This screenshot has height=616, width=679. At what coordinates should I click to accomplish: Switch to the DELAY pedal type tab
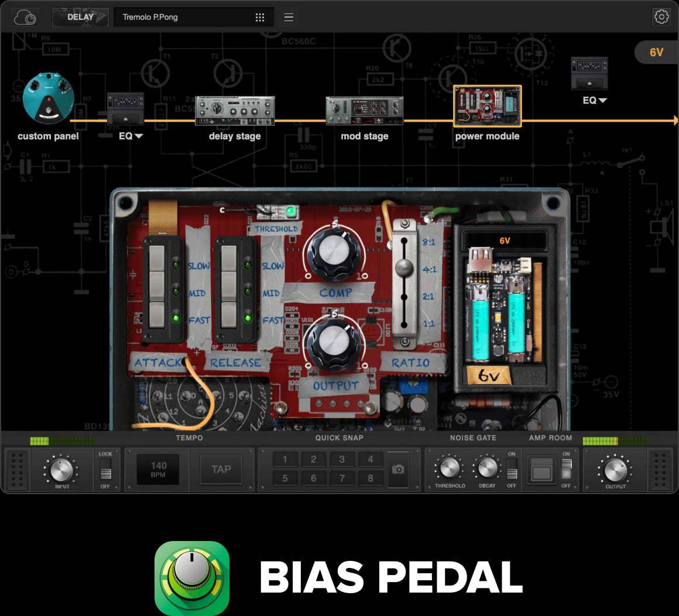click(x=80, y=17)
